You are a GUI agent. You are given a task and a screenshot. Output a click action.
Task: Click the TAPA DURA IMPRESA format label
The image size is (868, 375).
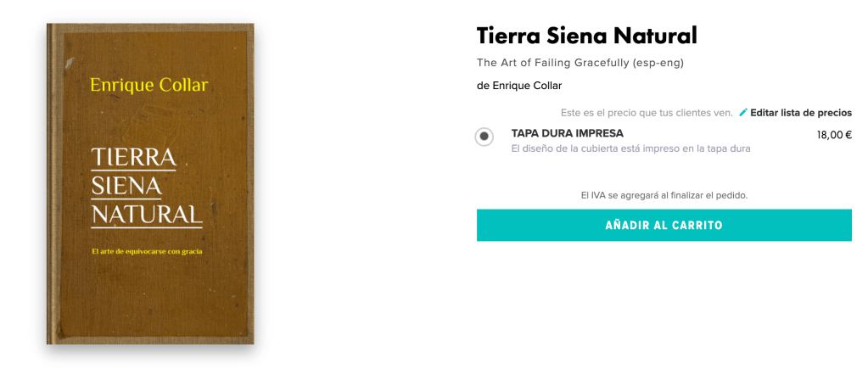pyautogui.click(x=567, y=133)
